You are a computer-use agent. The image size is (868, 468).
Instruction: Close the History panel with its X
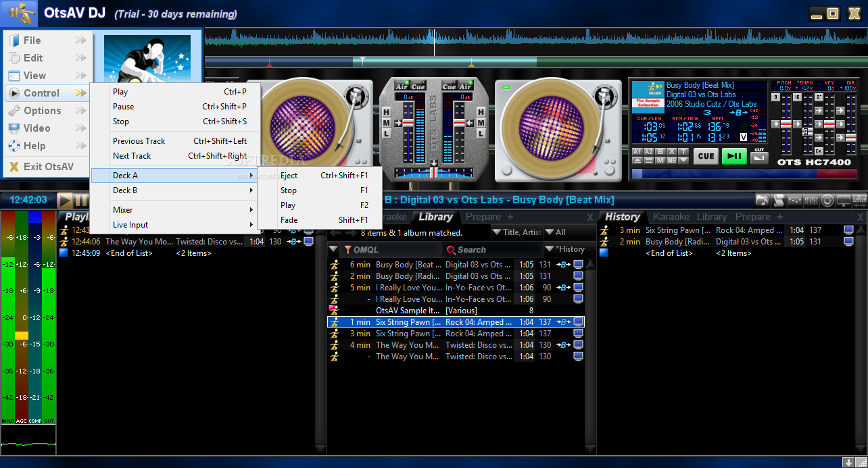(x=860, y=217)
